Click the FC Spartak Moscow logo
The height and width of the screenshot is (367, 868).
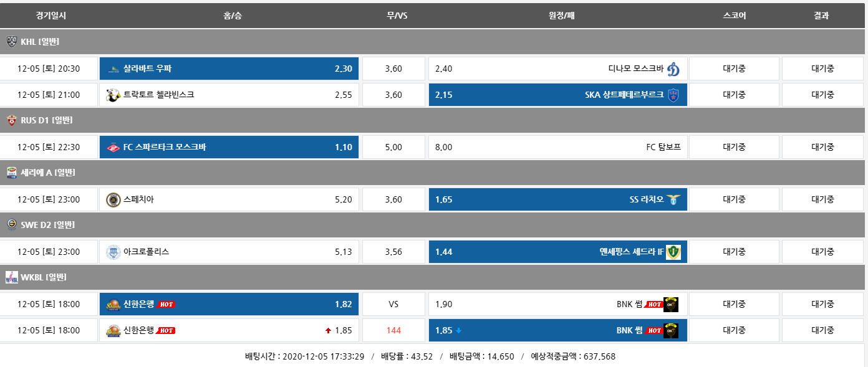(113, 148)
